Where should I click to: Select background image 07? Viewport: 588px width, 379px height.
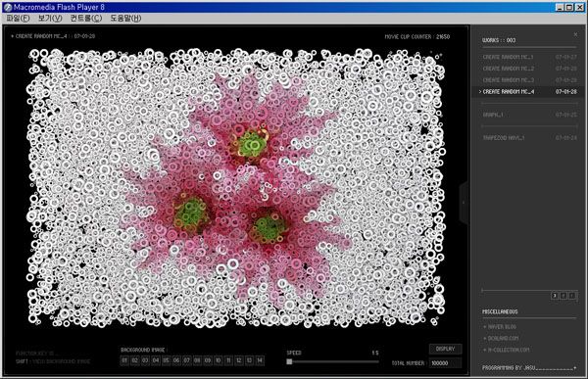[187, 360]
